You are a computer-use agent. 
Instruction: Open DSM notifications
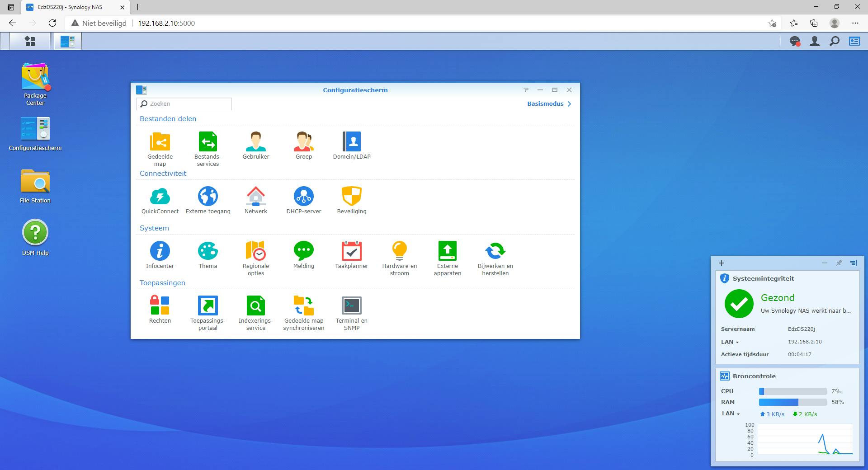(795, 41)
